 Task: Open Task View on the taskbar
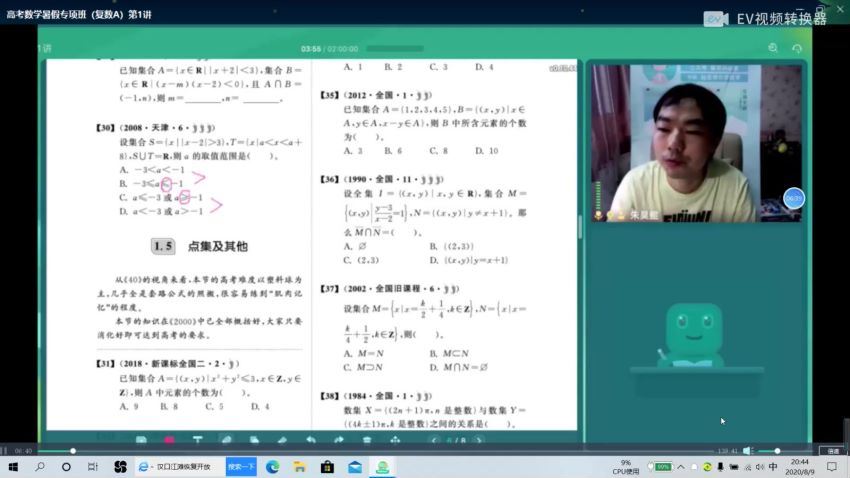coord(92,467)
